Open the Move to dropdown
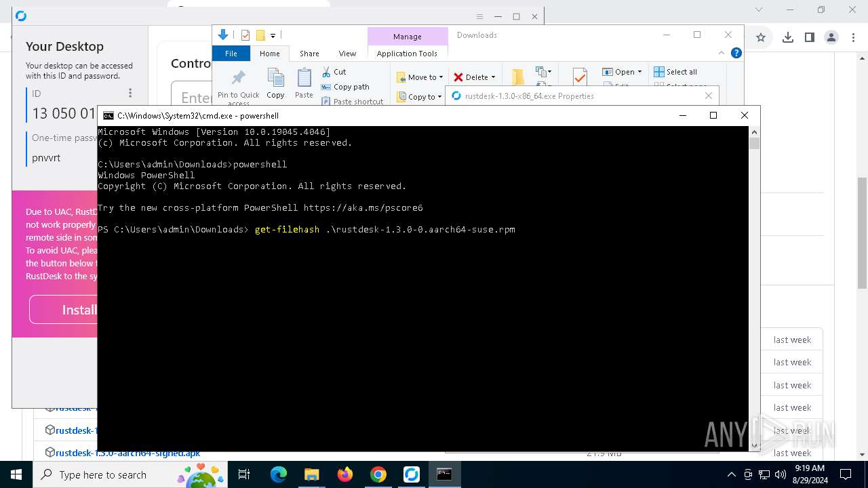The height and width of the screenshot is (488, 868). (x=420, y=77)
